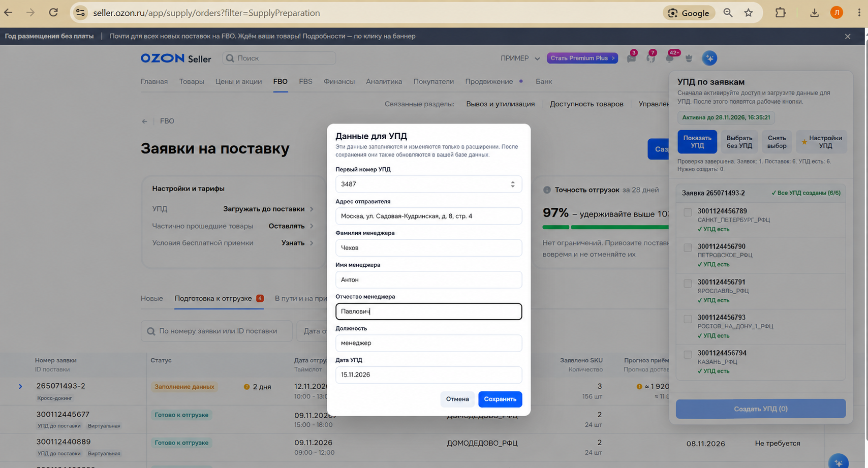The width and height of the screenshot is (868, 468).
Task: Open the browser extensions puzzle icon
Action: pos(780,13)
